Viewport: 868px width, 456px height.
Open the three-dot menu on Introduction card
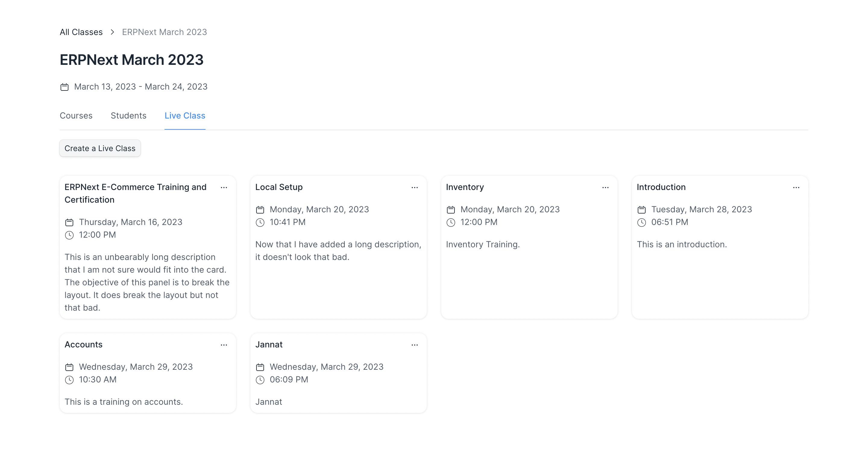(796, 188)
